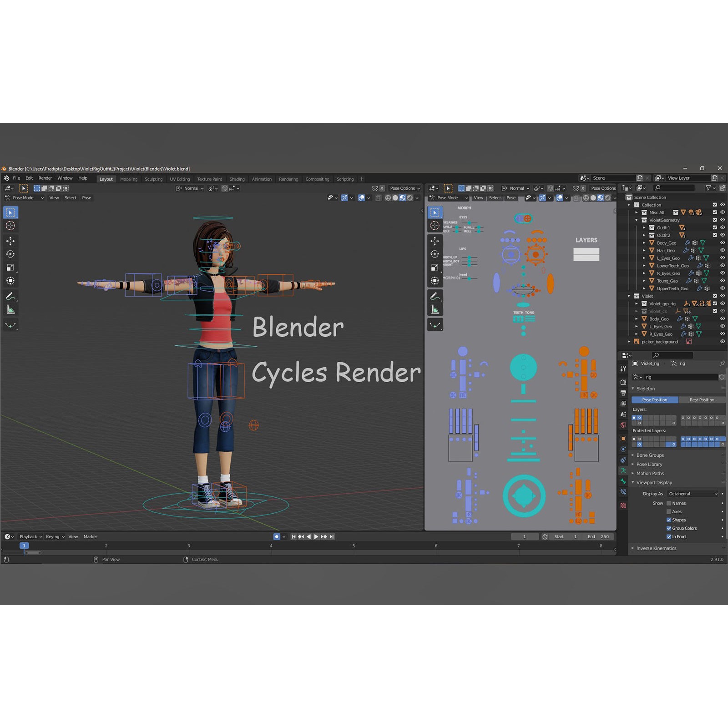This screenshot has width=728, height=728.
Task: Switch to the Animation workspace tab
Action: pos(262,179)
